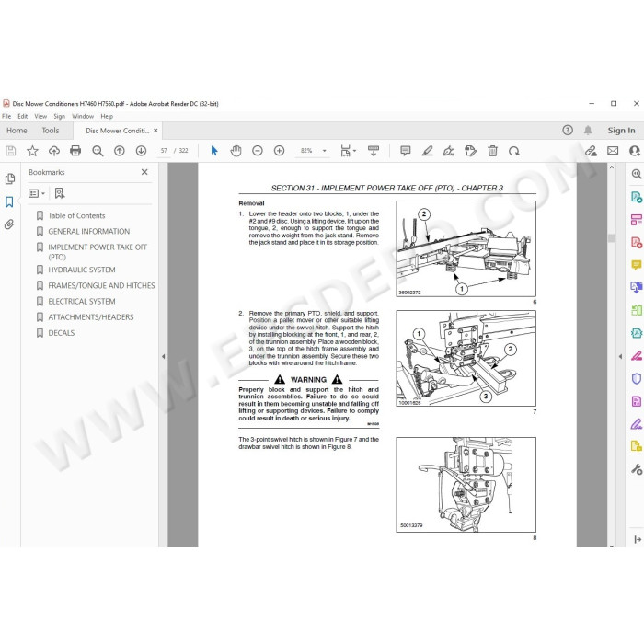The image size is (644, 644).
Task: Click the upload to cloud icon
Action: pos(54,151)
